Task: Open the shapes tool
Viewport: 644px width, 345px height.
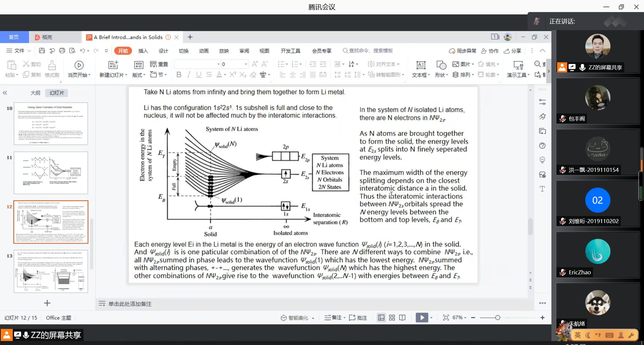Action: pyautogui.click(x=441, y=69)
